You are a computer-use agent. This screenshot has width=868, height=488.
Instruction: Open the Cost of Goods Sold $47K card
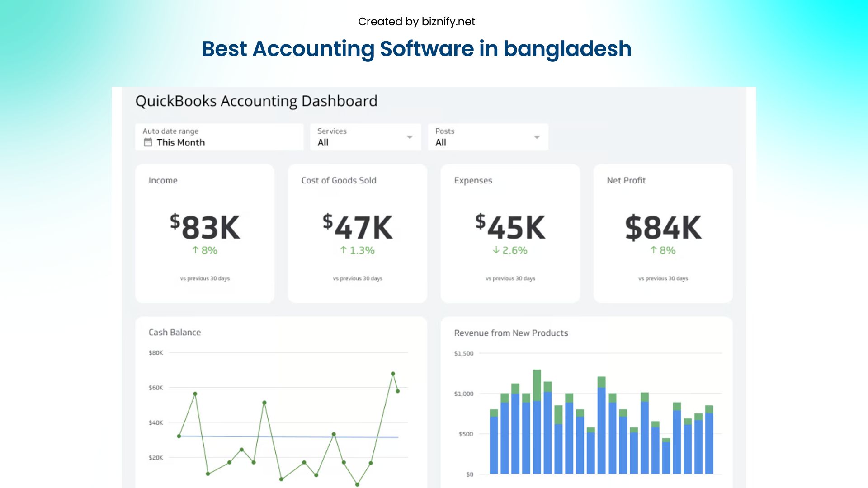click(x=358, y=234)
